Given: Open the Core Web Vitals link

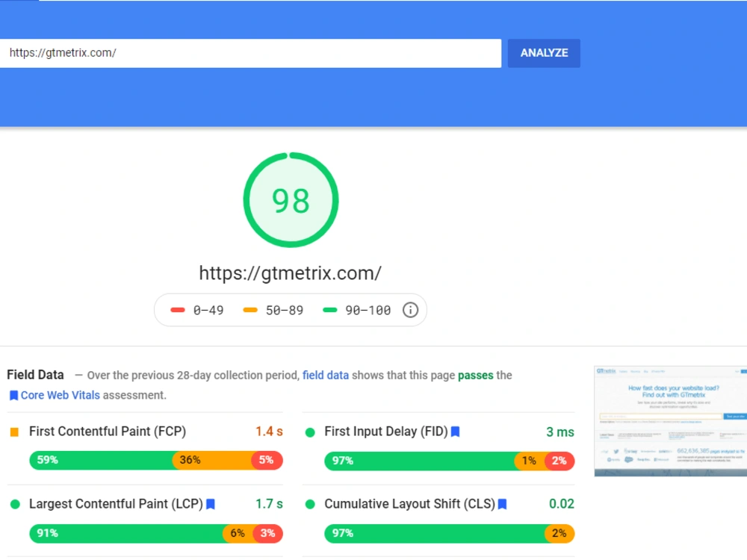Looking at the screenshot, I should click(60, 395).
